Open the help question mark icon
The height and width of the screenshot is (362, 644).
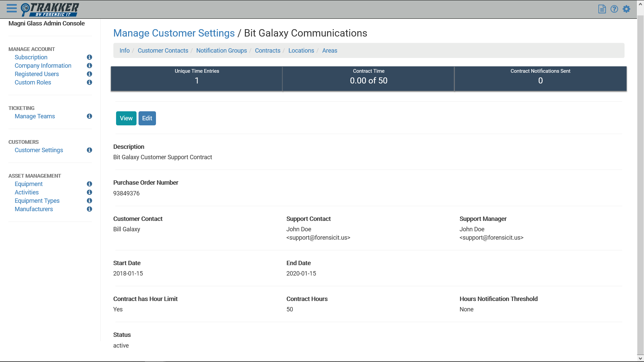[614, 9]
